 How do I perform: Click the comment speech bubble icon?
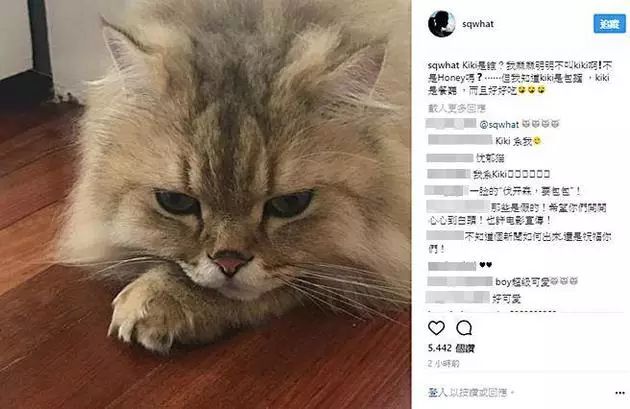coord(464,328)
